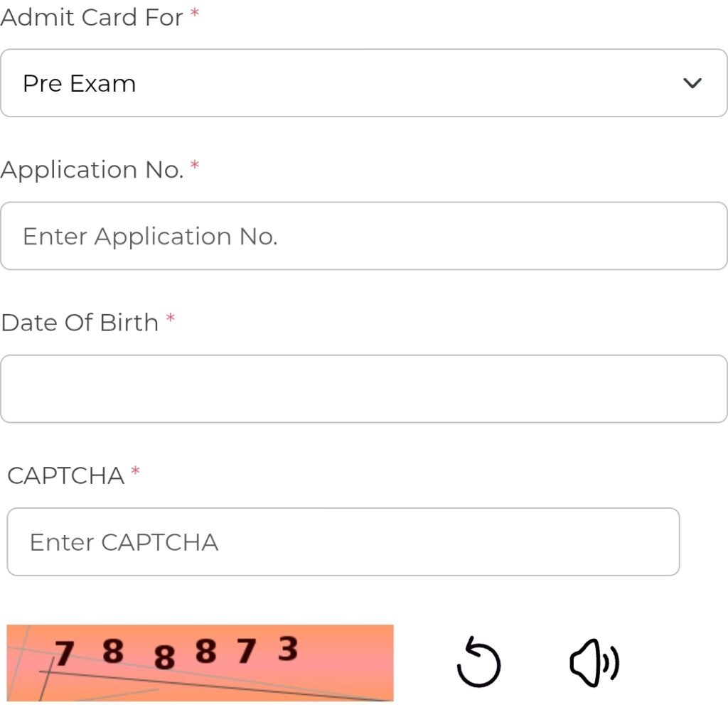The image size is (728, 717).
Task: Click the red asterisk next to Date Of Birth
Action: [170, 320]
